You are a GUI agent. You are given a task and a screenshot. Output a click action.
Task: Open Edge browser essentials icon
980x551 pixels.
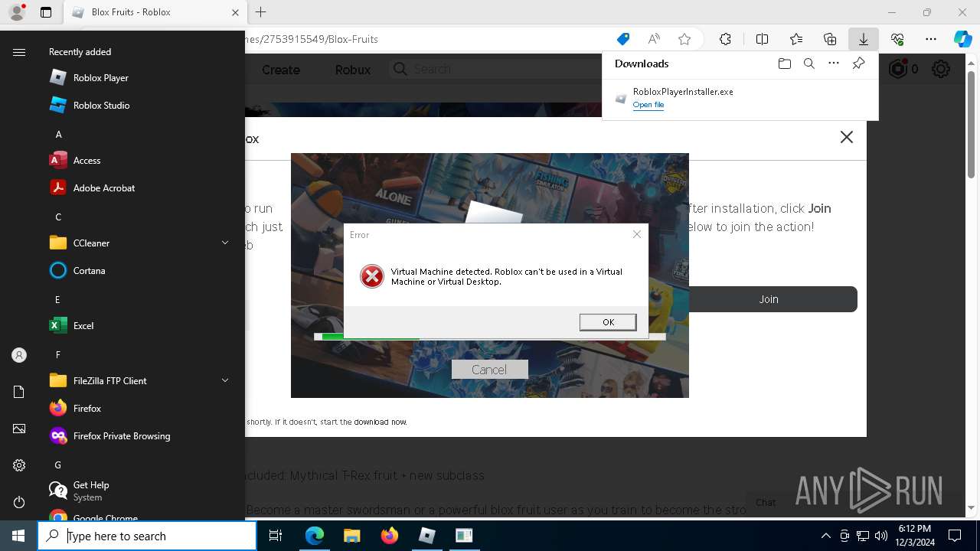[x=897, y=39]
